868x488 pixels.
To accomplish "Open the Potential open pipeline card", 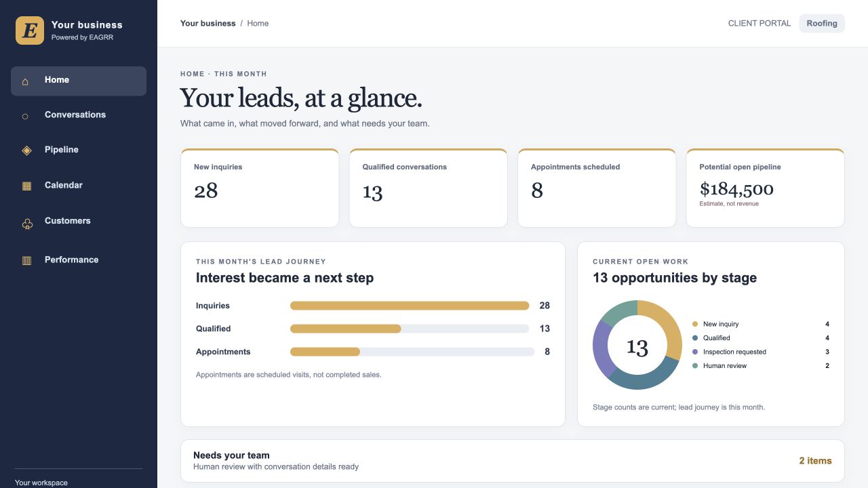I will coord(766,188).
